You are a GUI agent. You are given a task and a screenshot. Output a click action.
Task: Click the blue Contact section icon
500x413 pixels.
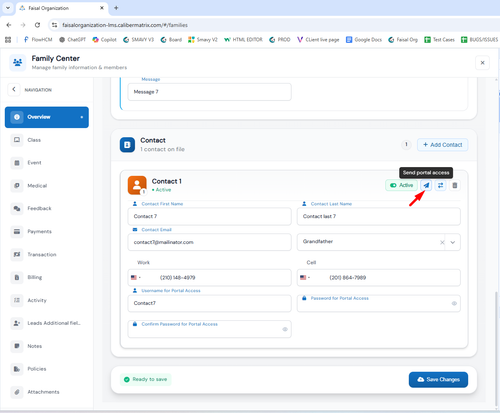[x=127, y=145]
